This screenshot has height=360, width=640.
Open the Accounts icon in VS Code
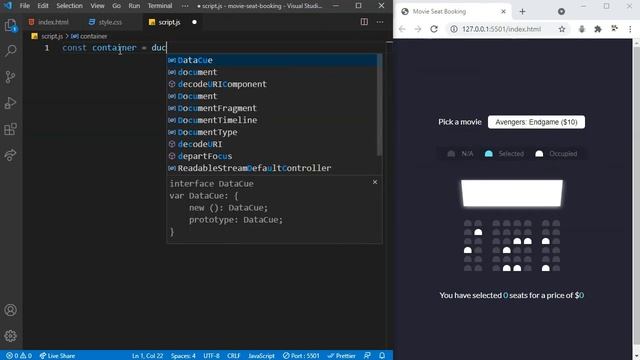tap(11, 310)
